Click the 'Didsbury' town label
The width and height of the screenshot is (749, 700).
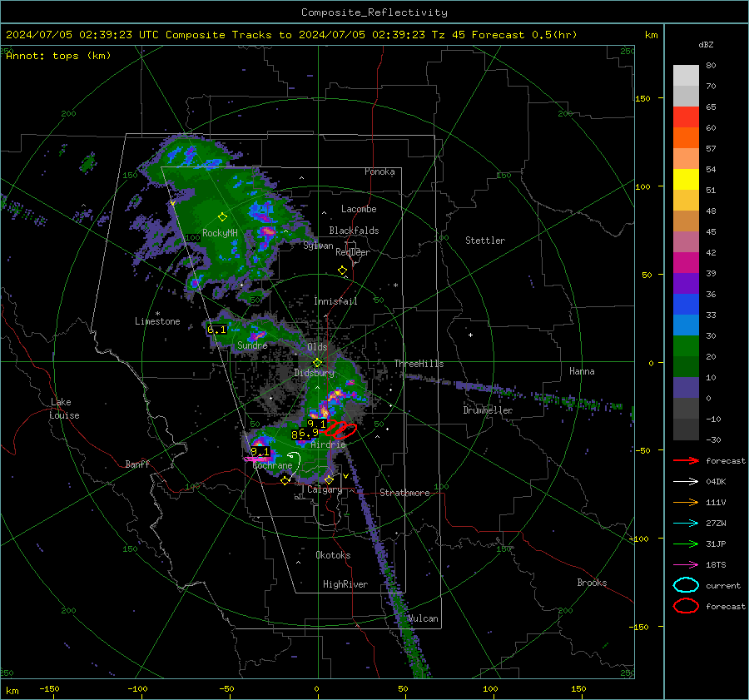coord(314,373)
